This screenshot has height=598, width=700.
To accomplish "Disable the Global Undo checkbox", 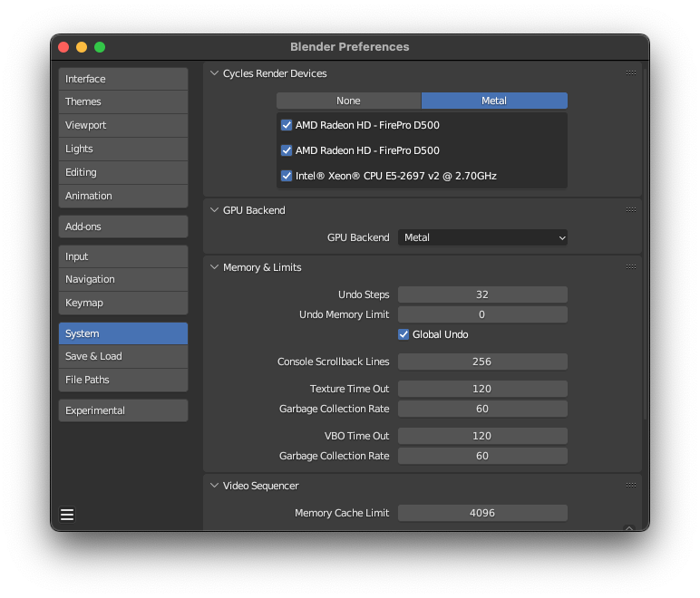I will (x=403, y=334).
